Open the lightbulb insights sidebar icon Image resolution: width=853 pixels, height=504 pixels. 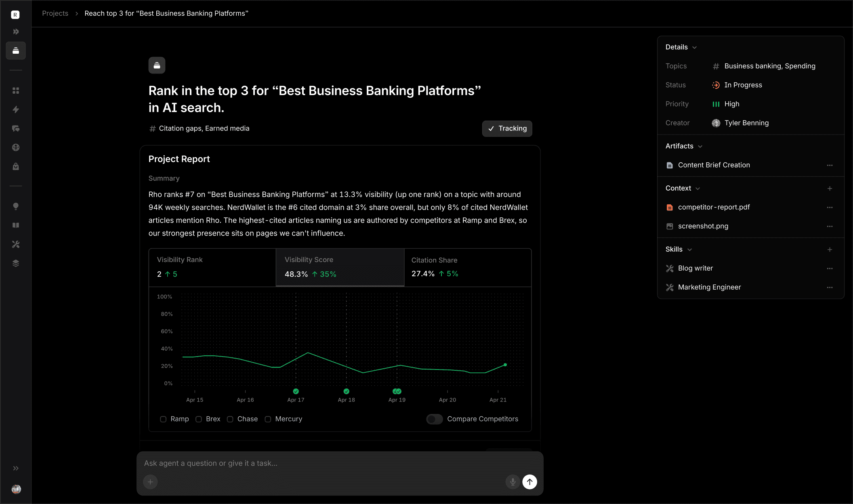16,206
